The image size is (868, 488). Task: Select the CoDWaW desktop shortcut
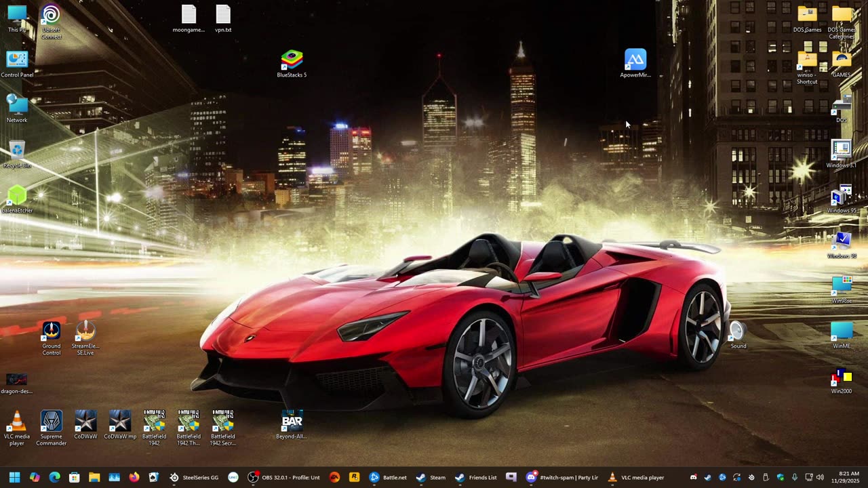[x=85, y=426]
